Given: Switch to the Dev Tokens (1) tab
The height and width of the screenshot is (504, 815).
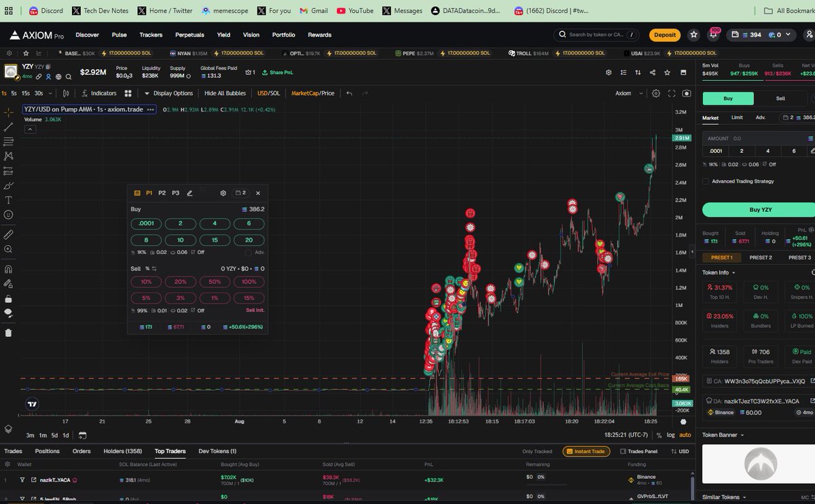Looking at the screenshot, I should [x=217, y=451].
